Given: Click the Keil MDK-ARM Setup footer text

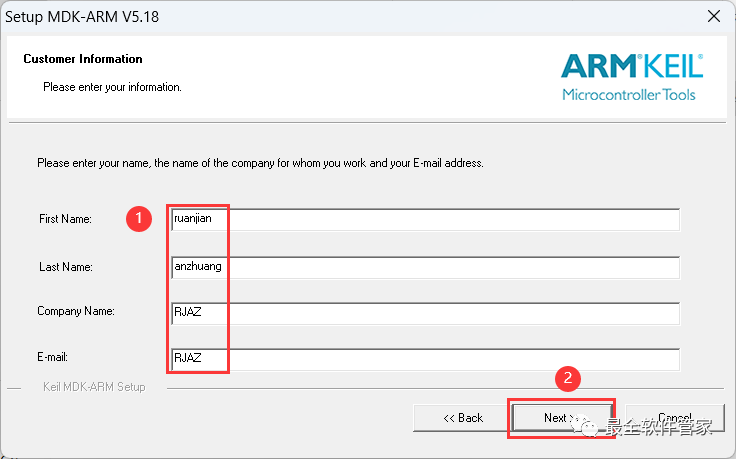Looking at the screenshot, I should click(x=94, y=387).
